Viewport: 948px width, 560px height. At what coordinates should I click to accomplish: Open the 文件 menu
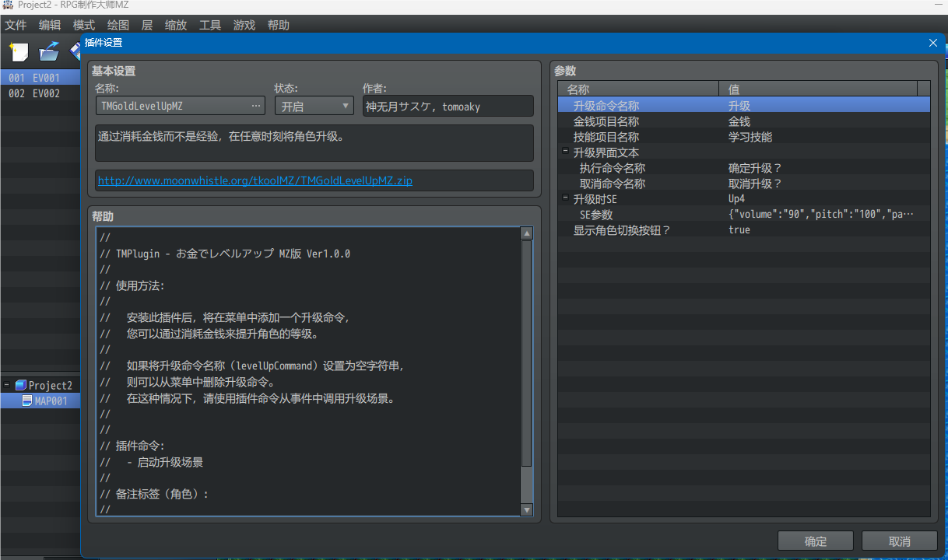[16, 25]
